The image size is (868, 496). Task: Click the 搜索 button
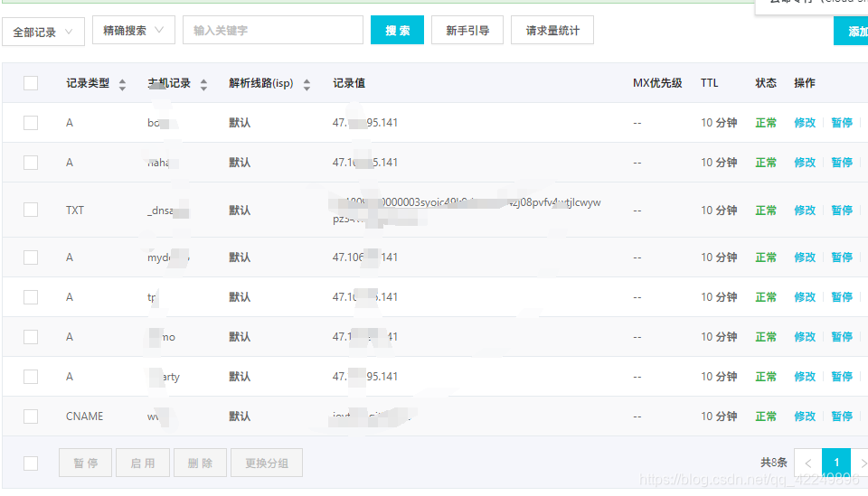[x=397, y=31]
